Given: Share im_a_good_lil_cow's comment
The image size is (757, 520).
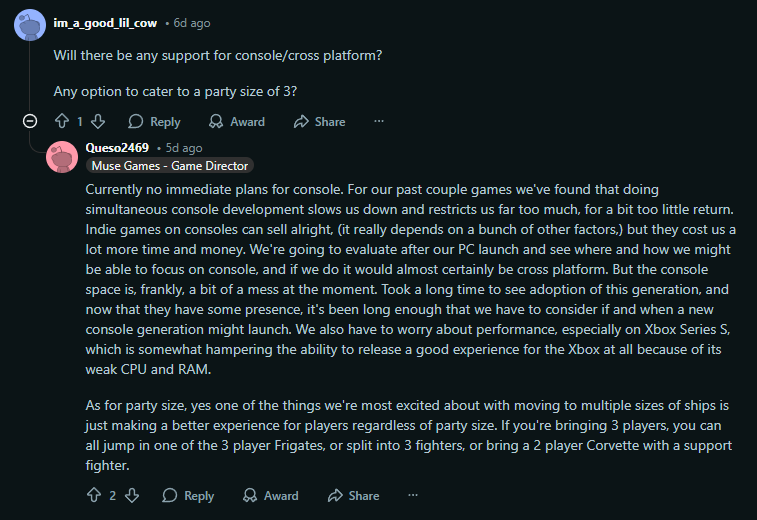Looking at the screenshot, I should 319,122.
